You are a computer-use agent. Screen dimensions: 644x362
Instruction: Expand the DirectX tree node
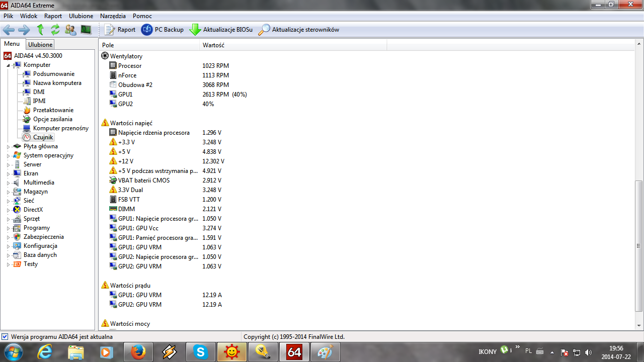tap(9, 210)
